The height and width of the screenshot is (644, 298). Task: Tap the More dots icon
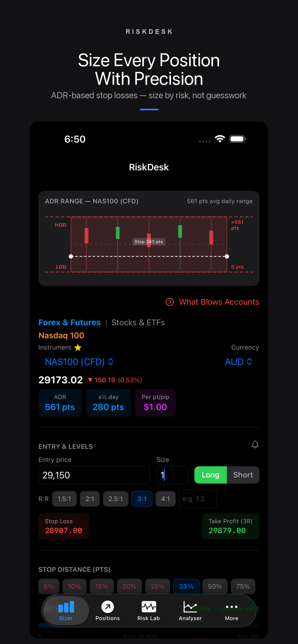coord(232,607)
